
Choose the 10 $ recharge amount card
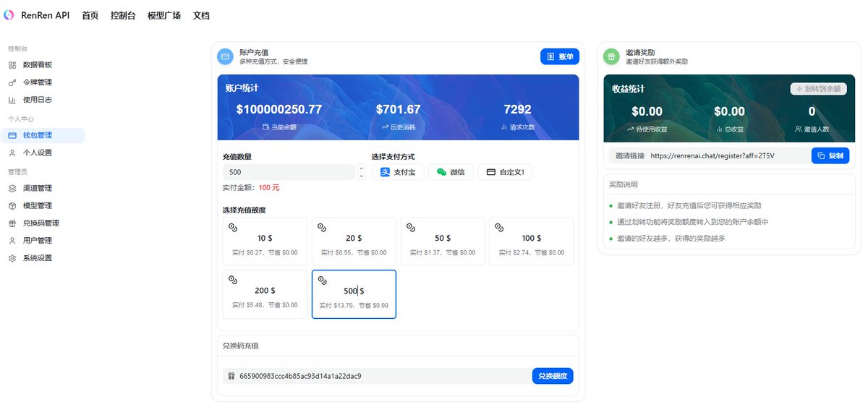click(x=265, y=241)
